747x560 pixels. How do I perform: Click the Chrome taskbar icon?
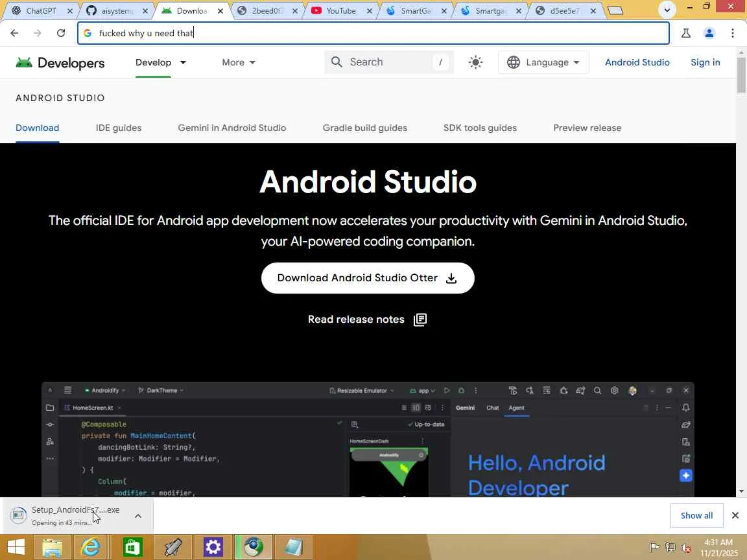pyautogui.click(x=254, y=547)
